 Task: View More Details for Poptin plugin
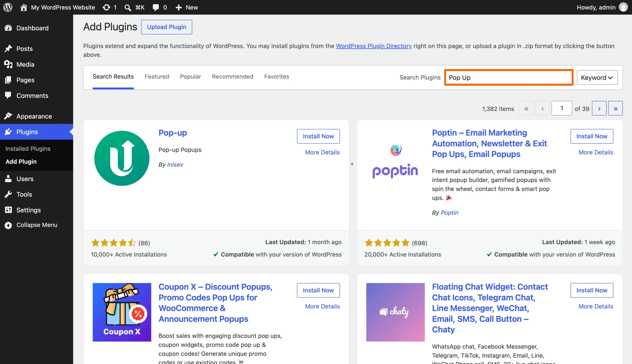(596, 152)
